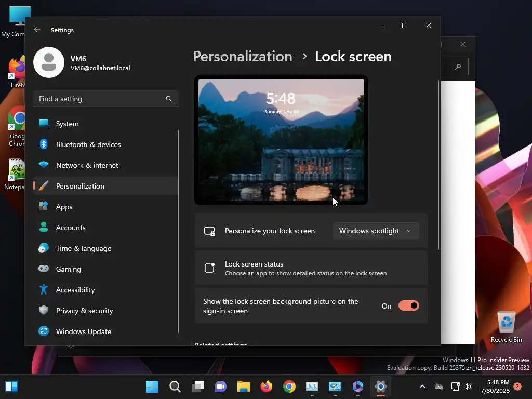
Task: Open the Chat app on taskbar
Action: point(220,387)
